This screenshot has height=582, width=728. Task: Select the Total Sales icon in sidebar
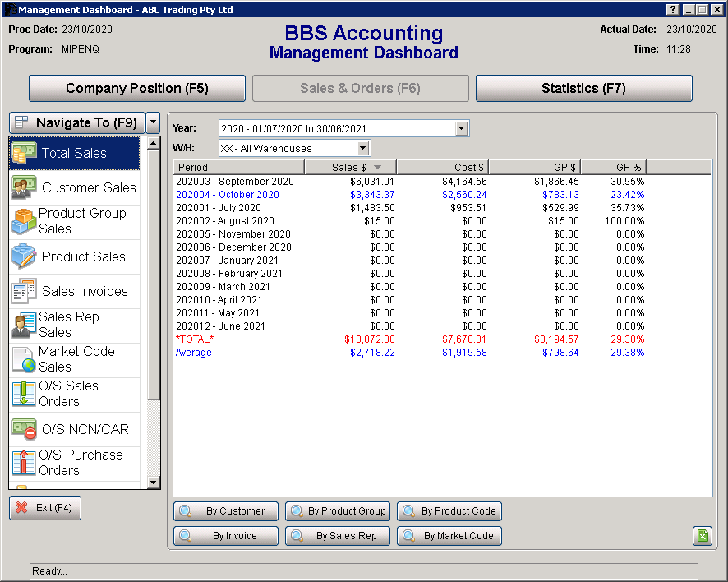24,153
